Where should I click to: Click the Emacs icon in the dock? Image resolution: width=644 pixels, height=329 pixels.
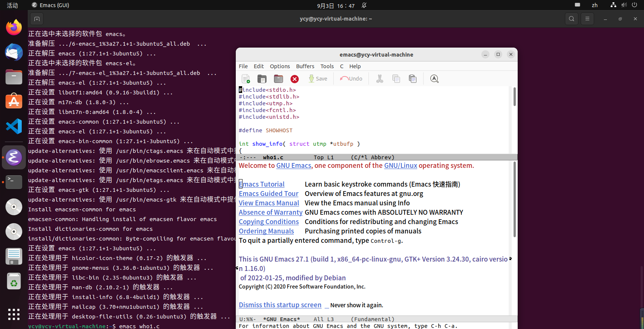click(14, 157)
